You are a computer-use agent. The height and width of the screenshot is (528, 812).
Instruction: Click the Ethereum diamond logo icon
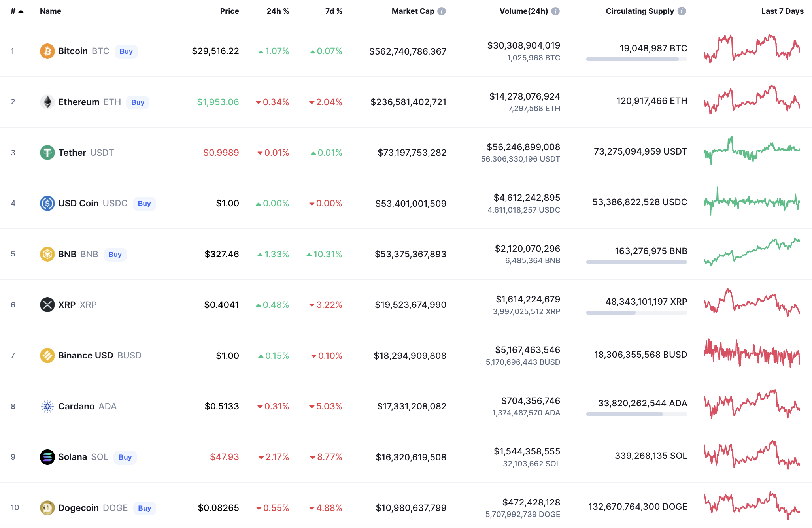pyautogui.click(x=47, y=102)
